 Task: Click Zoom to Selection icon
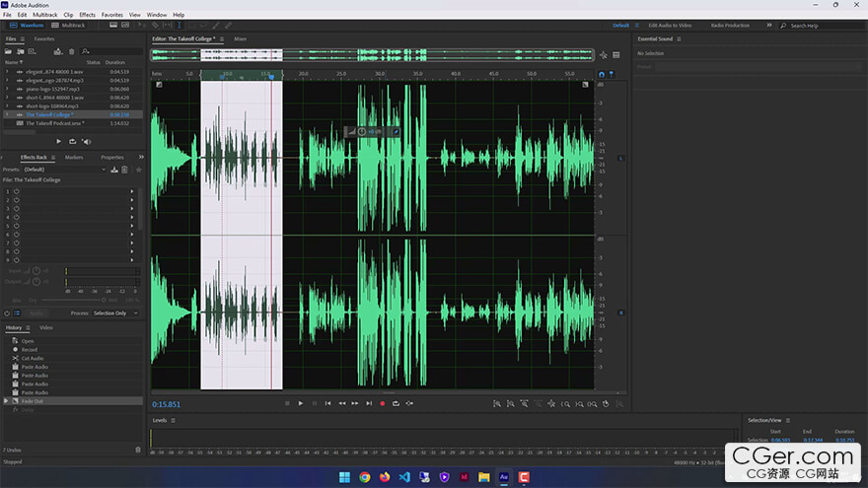coord(593,404)
